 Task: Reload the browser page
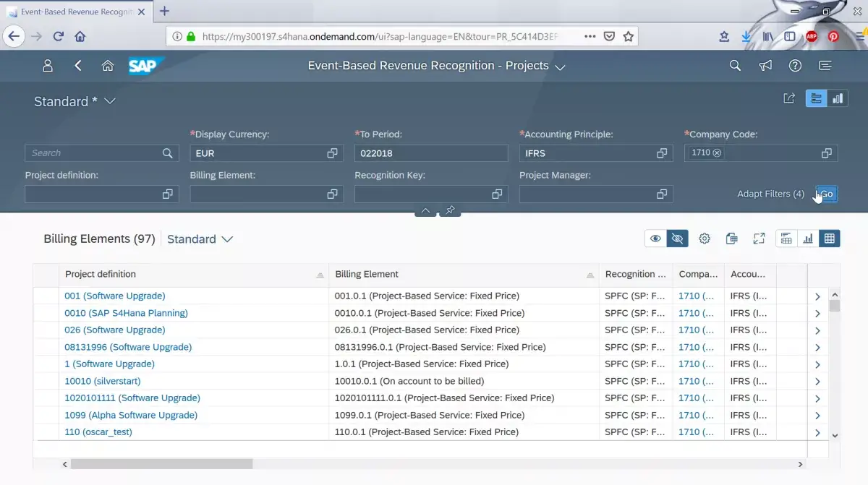tap(58, 36)
